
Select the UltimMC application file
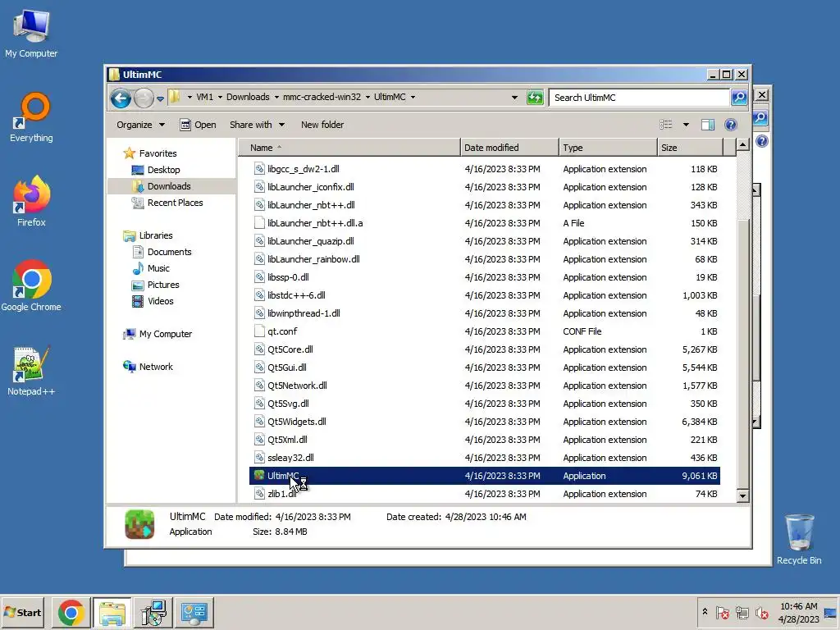tap(484, 476)
